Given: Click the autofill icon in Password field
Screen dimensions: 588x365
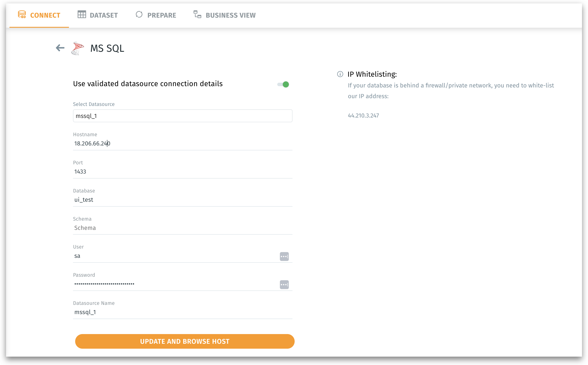Looking at the screenshot, I should (x=284, y=284).
